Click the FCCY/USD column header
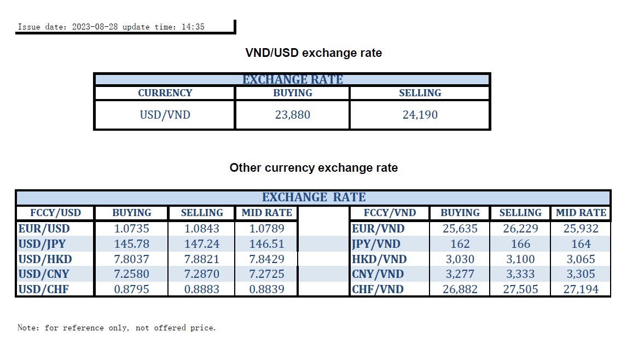The width and height of the screenshot is (644, 355). (55, 213)
